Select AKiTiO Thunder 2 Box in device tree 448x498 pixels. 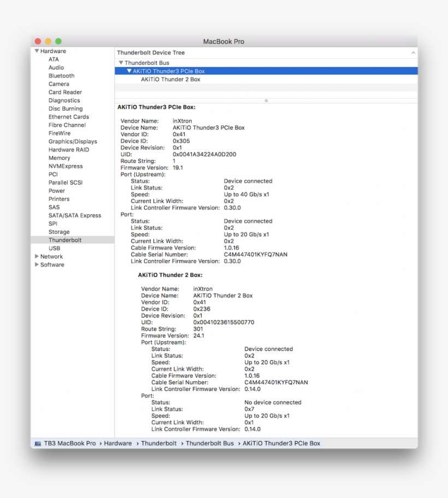(170, 79)
